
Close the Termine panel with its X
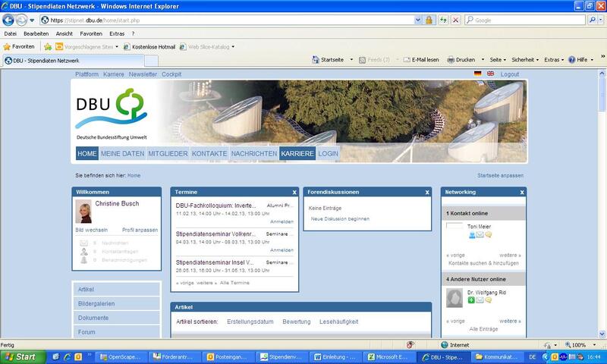point(294,193)
